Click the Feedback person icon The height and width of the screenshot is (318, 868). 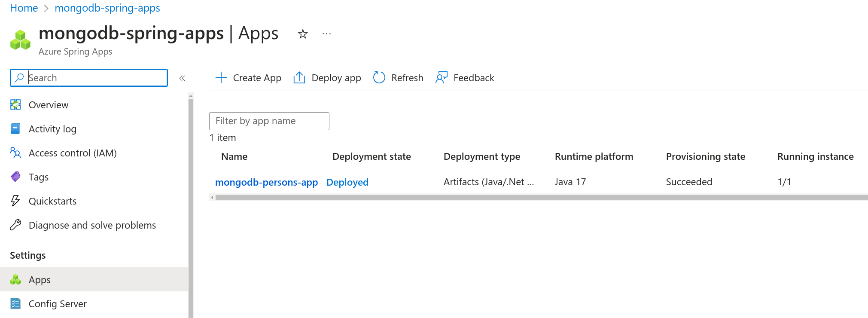[441, 78]
